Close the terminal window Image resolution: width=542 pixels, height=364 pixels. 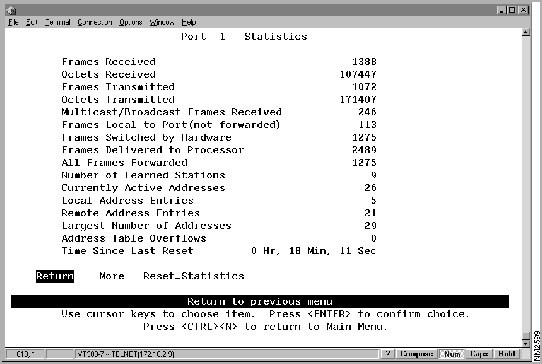click(x=524, y=10)
